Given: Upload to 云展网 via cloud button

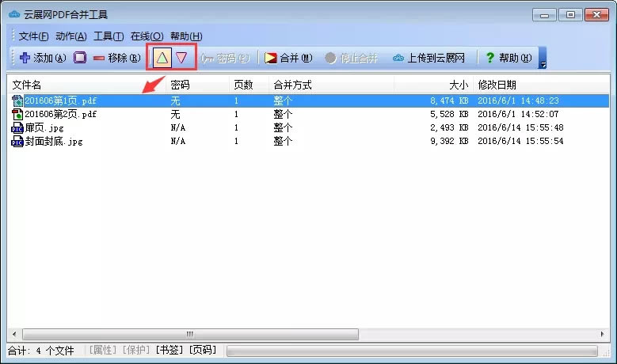Looking at the screenshot, I should pyautogui.click(x=429, y=59).
